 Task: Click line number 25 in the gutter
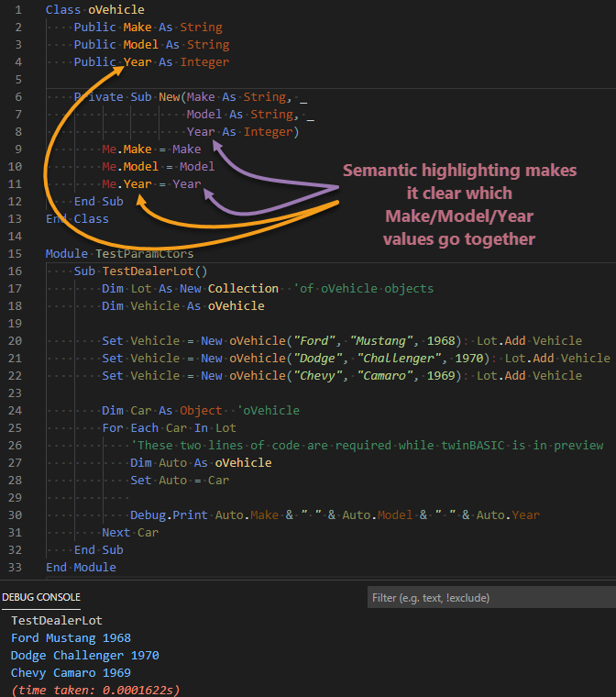[15, 428]
